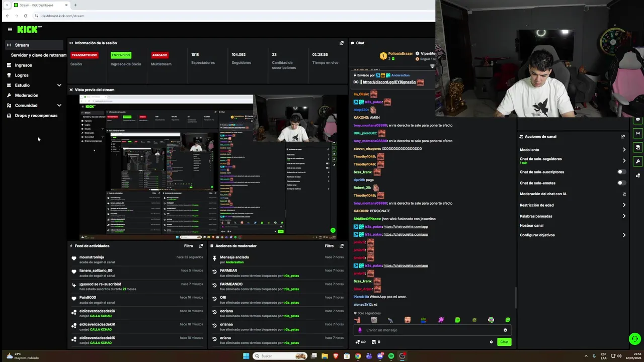This screenshot has height=362, width=644.
Task: Click the green support headset button
Action: (x=635, y=338)
